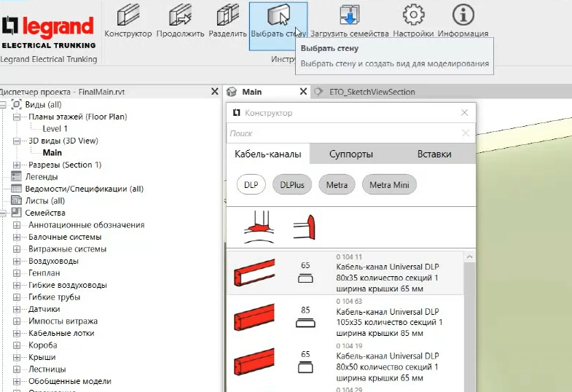Expand the Кабельные лотки node
The height and width of the screenshot is (392, 572).
17,333
